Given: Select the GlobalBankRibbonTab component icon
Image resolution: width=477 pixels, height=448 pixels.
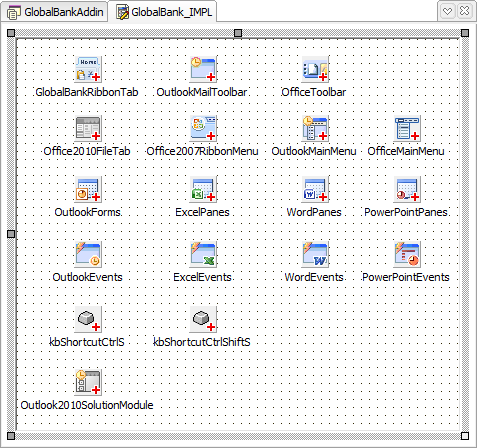Looking at the screenshot, I should 88,69.
